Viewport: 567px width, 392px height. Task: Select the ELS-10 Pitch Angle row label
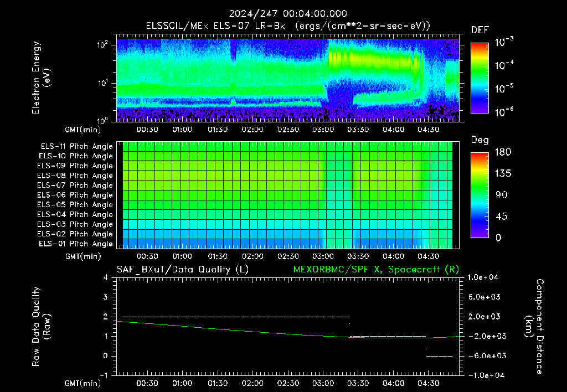pos(76,156)
